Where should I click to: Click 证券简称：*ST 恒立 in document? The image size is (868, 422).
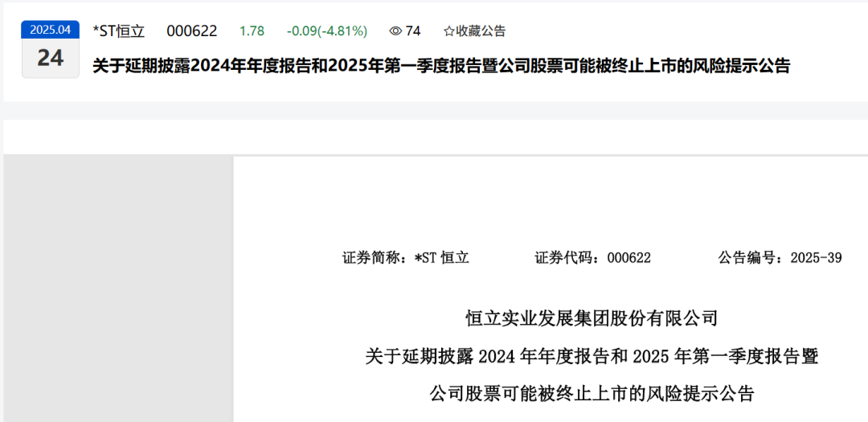point(406,257)
